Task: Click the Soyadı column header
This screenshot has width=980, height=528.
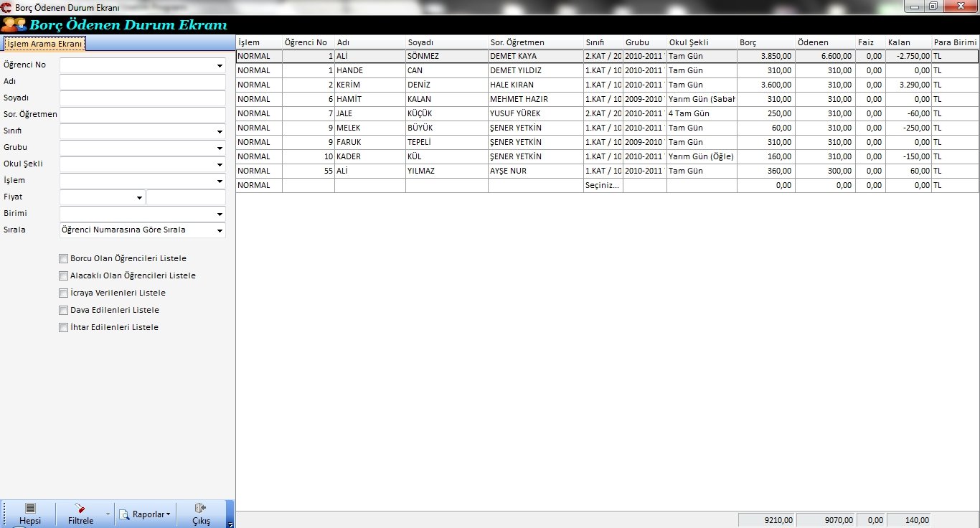Action: click(445, 42)
